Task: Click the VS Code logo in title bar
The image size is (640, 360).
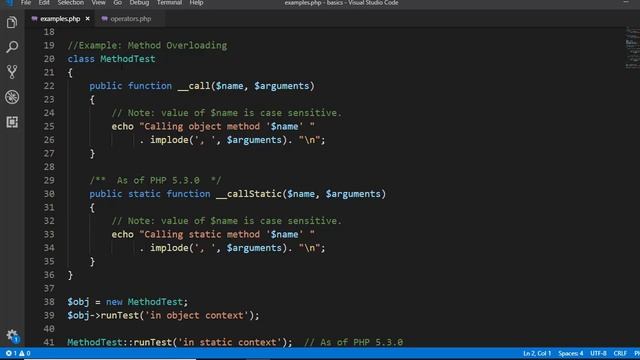Action: coord(9,2)
